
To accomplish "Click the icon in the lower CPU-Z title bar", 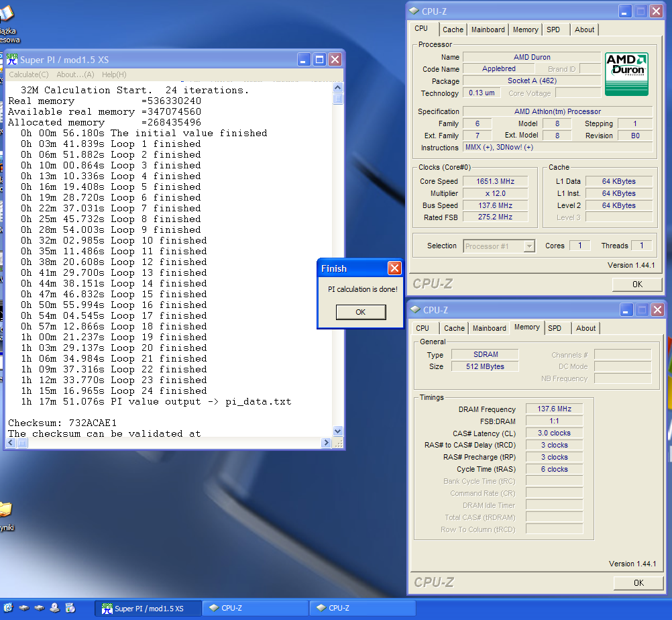I will (415, 309).
